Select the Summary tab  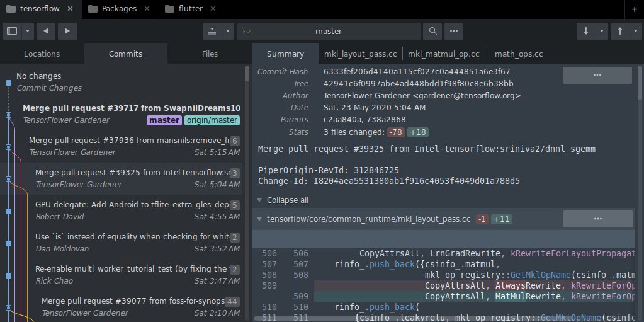click(285, 54)
